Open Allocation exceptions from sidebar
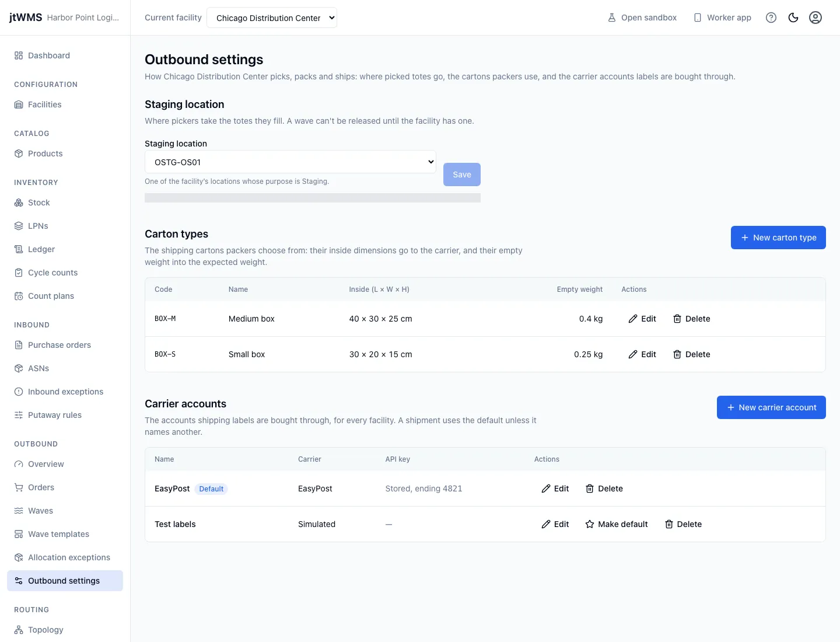This screenshot has height=642, width=840. click(x=65, y=557)
